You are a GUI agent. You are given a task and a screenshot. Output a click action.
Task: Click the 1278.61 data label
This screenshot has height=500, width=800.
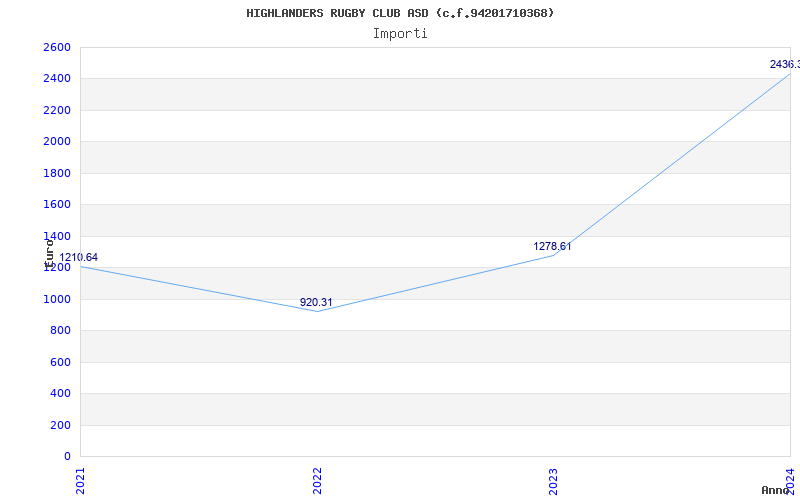tap(553, 247)
